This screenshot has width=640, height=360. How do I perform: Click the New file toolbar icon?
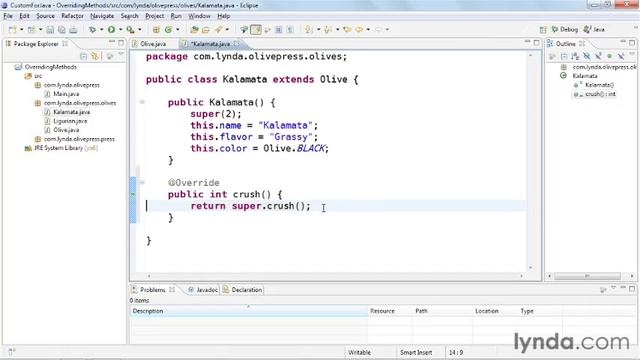tap(13, 29)
